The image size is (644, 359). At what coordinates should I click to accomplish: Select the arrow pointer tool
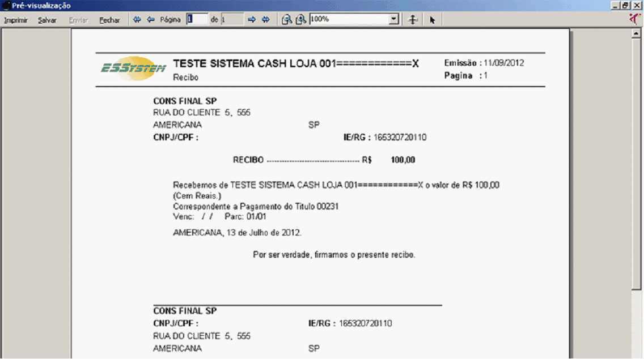click(x=432, y=20)
